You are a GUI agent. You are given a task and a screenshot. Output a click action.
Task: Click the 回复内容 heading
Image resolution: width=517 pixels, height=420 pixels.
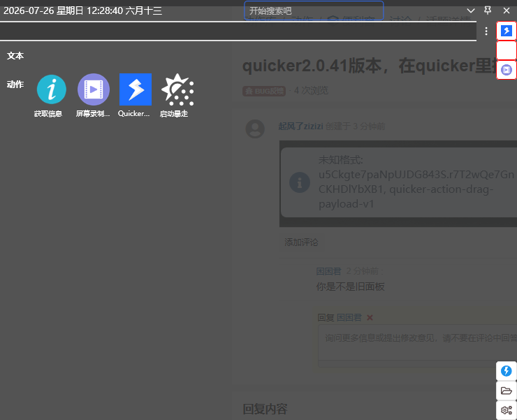pyautogui.click(x=265, y=409)
